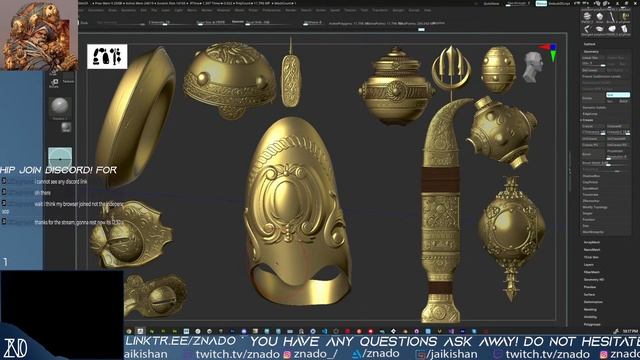Expand the ZRemesher subsection

[591, 201]
